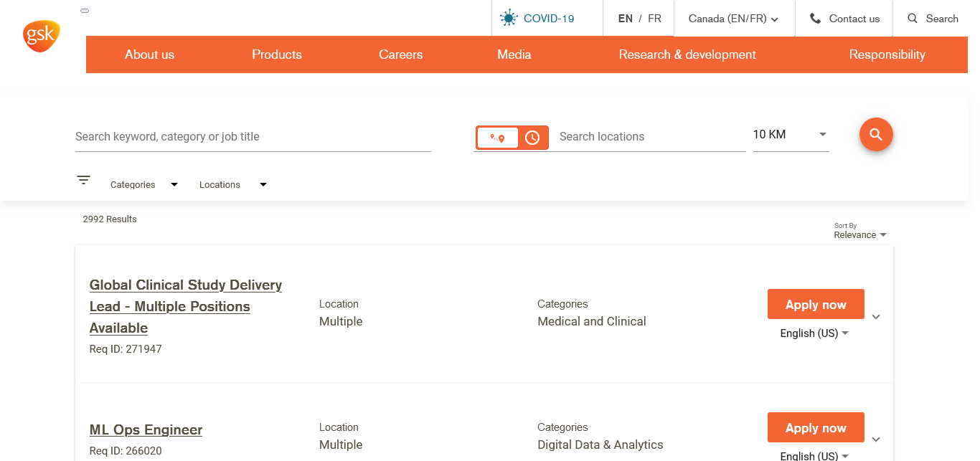This screenshot has height=461, width=980.
Task: Switch to recent searches clock icon
Action: click(x=532, y=138)
